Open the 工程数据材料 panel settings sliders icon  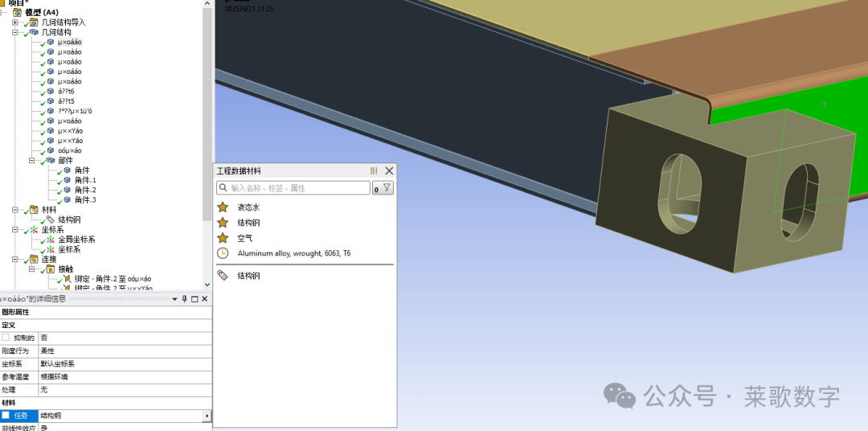(x=374, y=171)
